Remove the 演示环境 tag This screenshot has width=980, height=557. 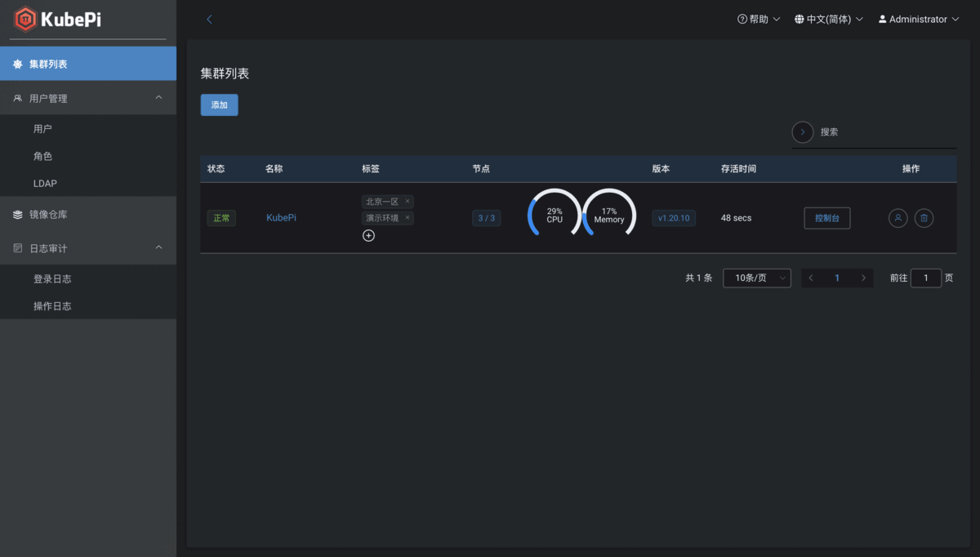(408, 217)
